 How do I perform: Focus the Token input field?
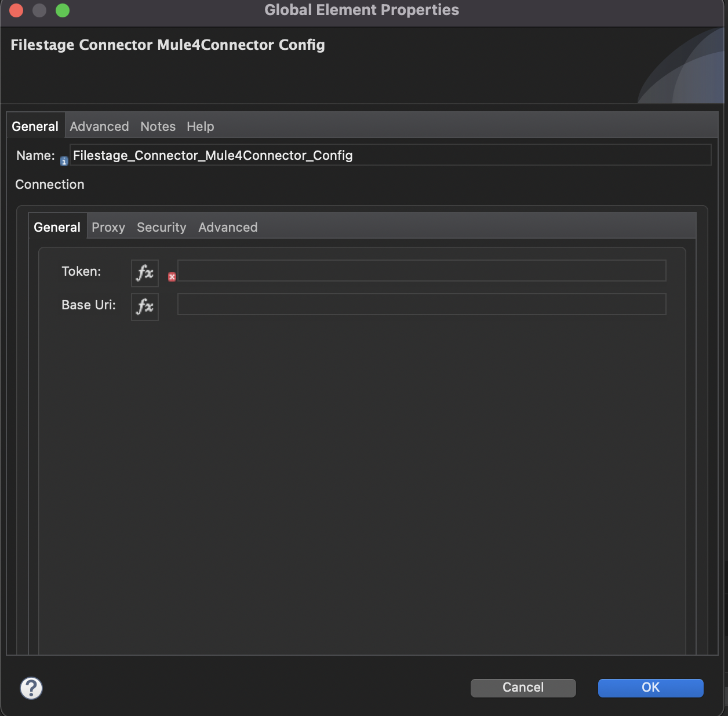pos(422,271)
